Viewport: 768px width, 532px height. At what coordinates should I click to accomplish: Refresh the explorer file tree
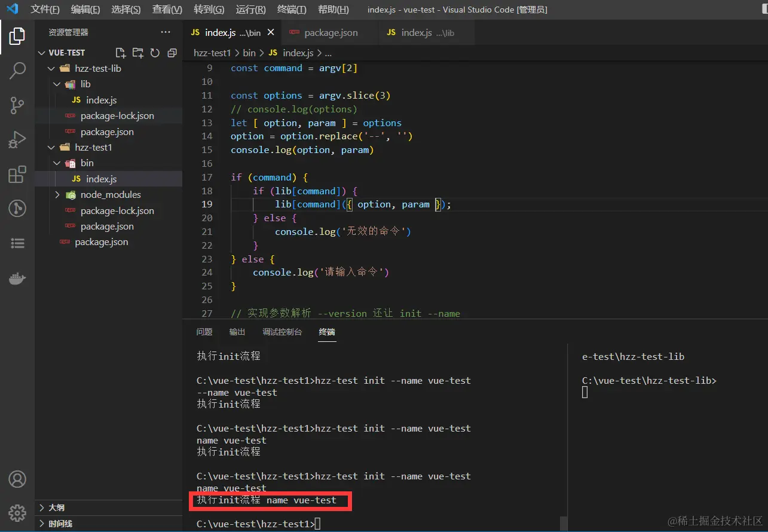[155, 53]
